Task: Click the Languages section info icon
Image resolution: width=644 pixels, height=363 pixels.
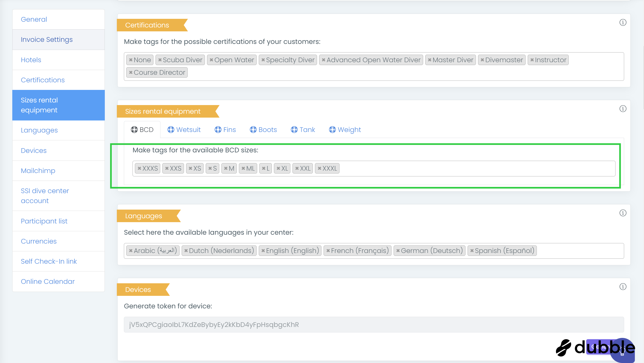Action: [623, 213]
